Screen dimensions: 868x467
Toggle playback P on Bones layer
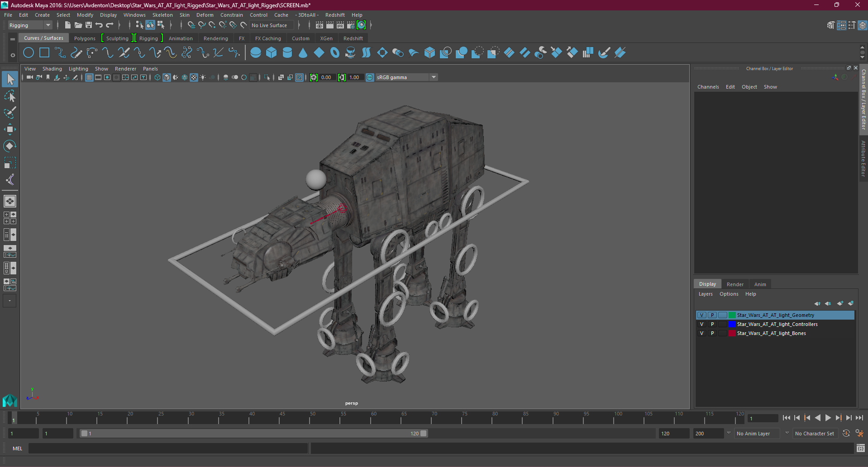click(x=712, y=333)
